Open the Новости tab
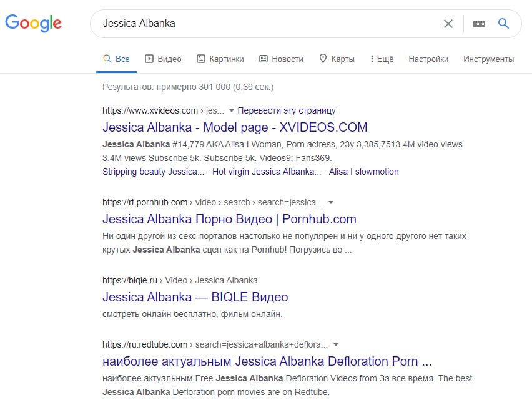The height and width of the screenshot is (405, 532). coord(281,59)
